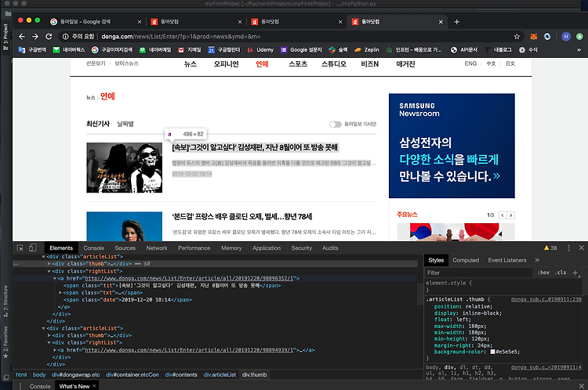Open the '본드걸' Claudine Auger article
The height and width of the screenshot is (390, 588).
pos(242,217)
